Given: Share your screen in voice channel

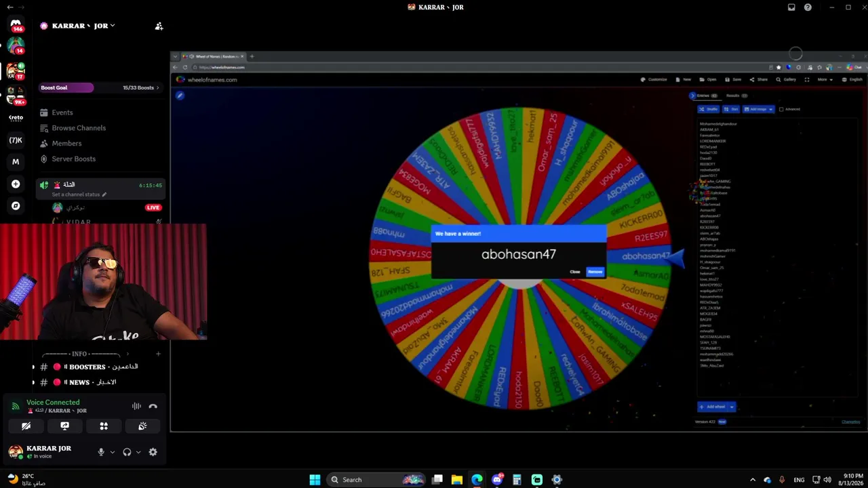Looking at the screenshot, I should [65, 426].
